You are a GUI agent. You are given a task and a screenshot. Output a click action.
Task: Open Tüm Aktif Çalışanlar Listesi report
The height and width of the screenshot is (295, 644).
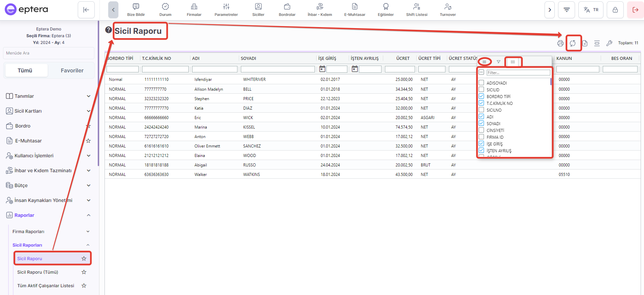click(x=46, y=286)
